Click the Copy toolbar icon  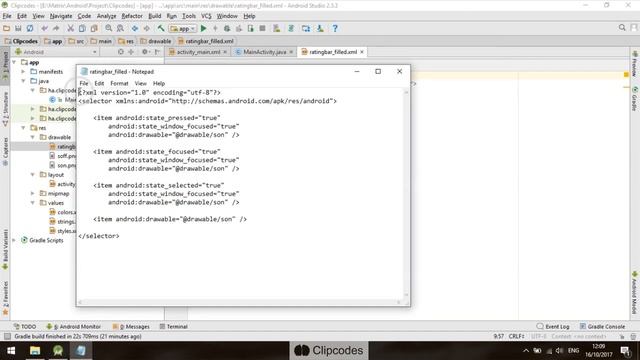82,29
